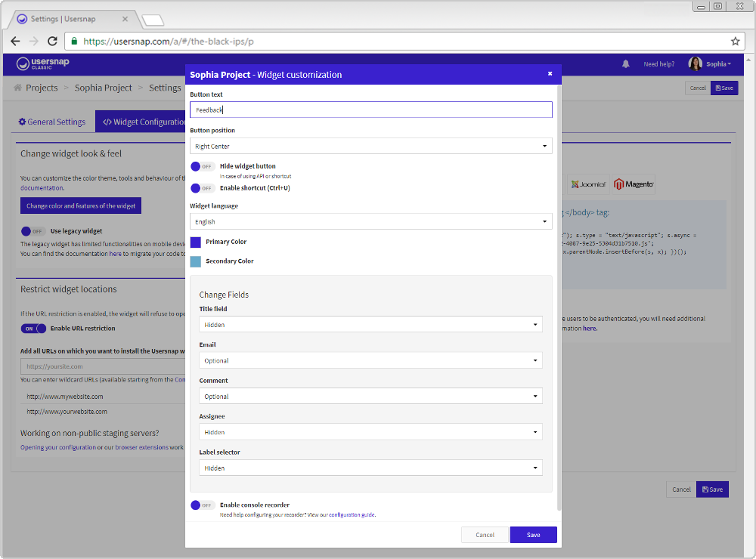Turn off Enable URL restriction switch
Viewport: 756px width, 559px height.
coord(33,329)
